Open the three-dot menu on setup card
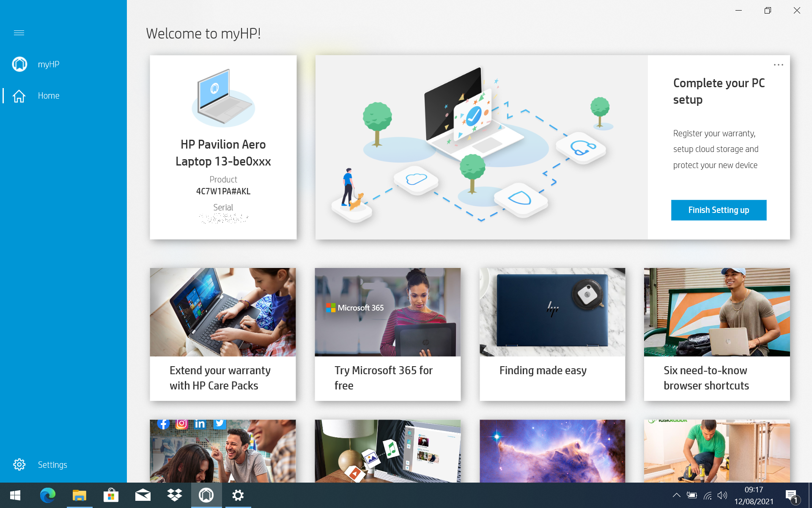This screenshot has width=812, height=508. pos(778,65)
